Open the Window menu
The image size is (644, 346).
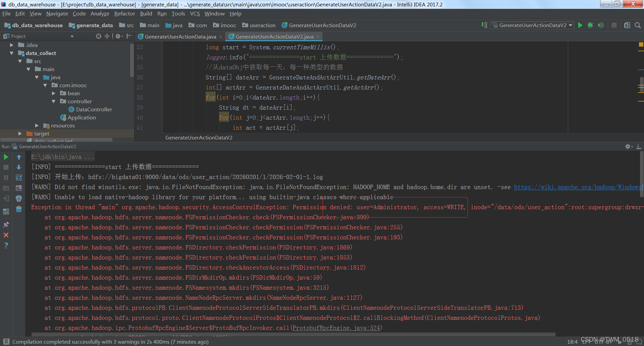click(214, 13)
